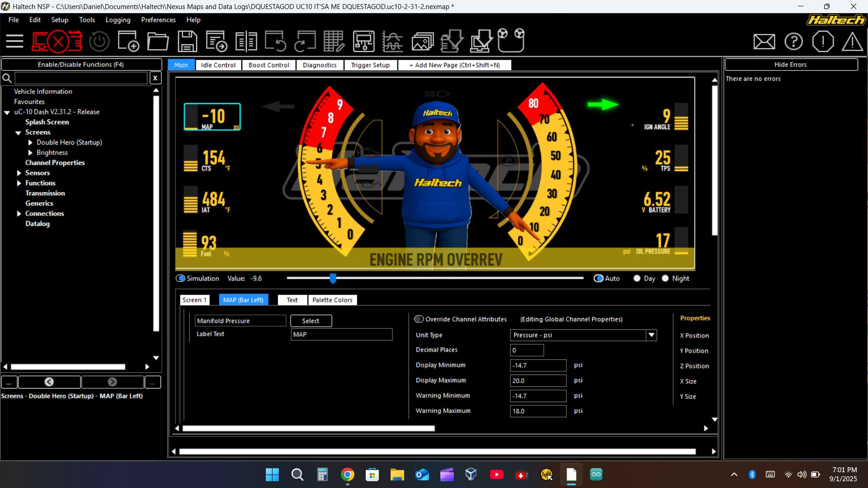Open the Logging menu
The width and height of the screenshot is (868, 488).
coord(118,20)
